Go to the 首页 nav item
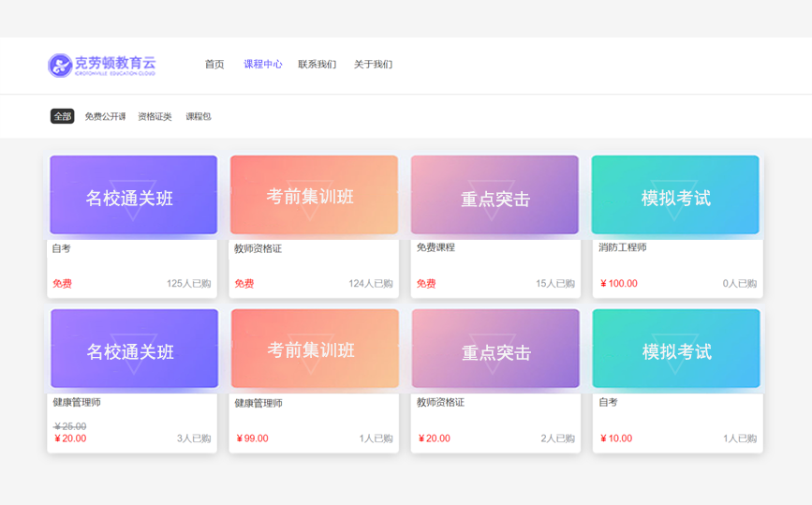The image size is (812, 505). 214,65
